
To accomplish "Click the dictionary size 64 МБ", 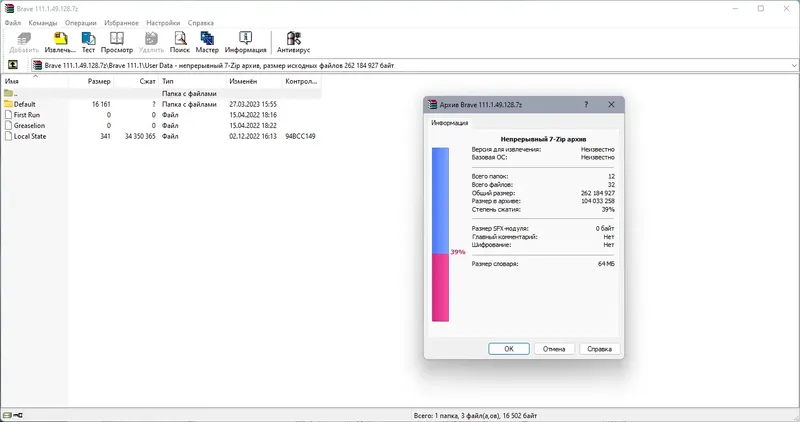I will 606,264.
